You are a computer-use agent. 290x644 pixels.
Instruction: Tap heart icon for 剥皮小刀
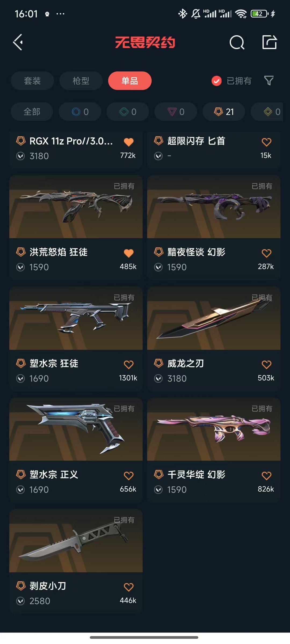[129, 587]
